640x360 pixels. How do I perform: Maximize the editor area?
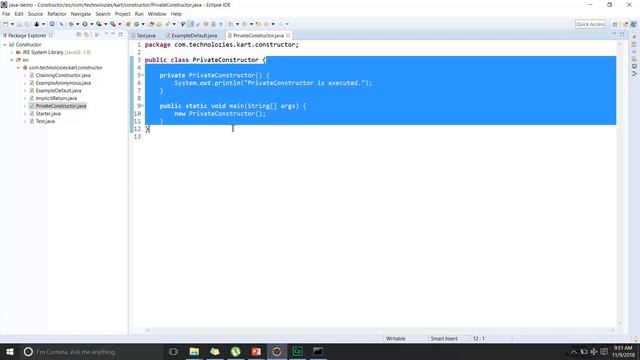[x=622, y=35]
